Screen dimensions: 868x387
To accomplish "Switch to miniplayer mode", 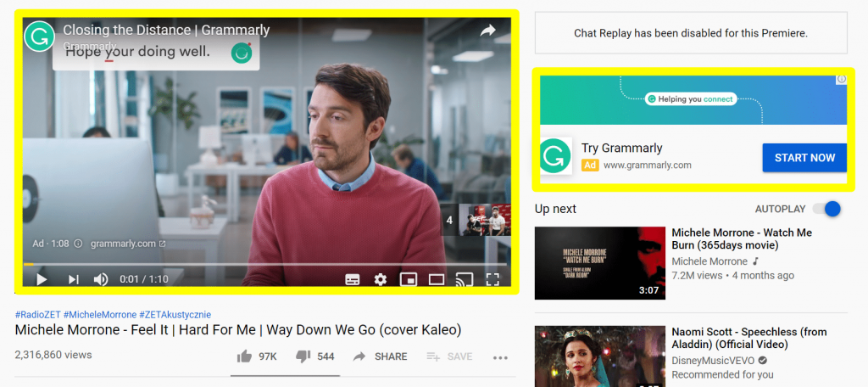I will click(x=409, y=279).
